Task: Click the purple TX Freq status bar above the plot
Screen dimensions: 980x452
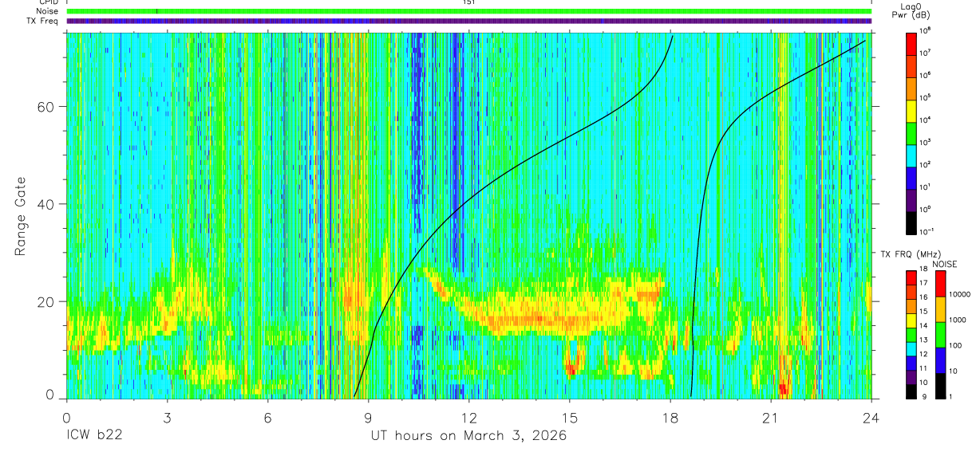Action: [x=468, y=21]
